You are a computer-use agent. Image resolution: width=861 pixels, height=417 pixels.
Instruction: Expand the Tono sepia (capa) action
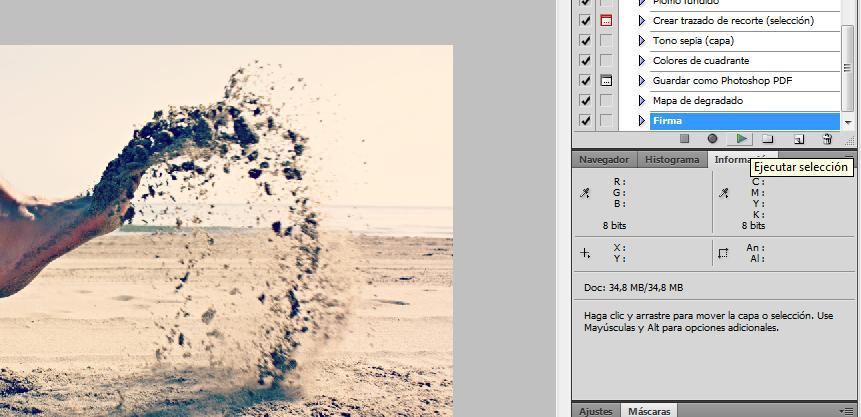[641, 40]
